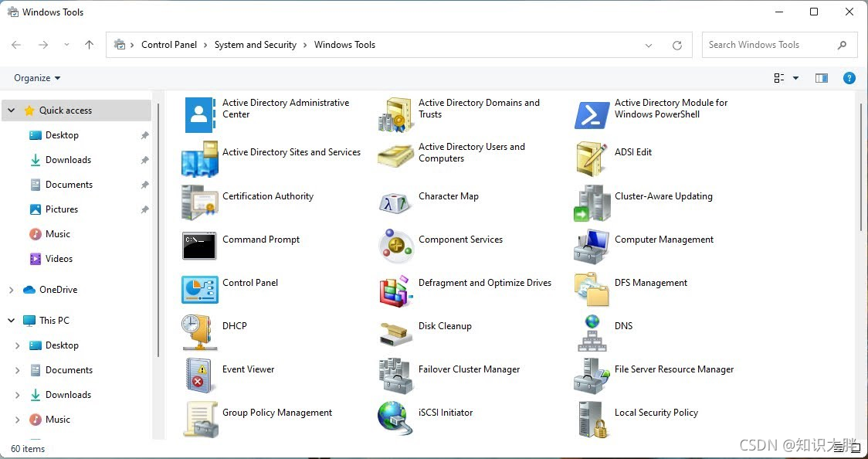
Task: Click the Forward navigation arrow
Action: point(43,45)
